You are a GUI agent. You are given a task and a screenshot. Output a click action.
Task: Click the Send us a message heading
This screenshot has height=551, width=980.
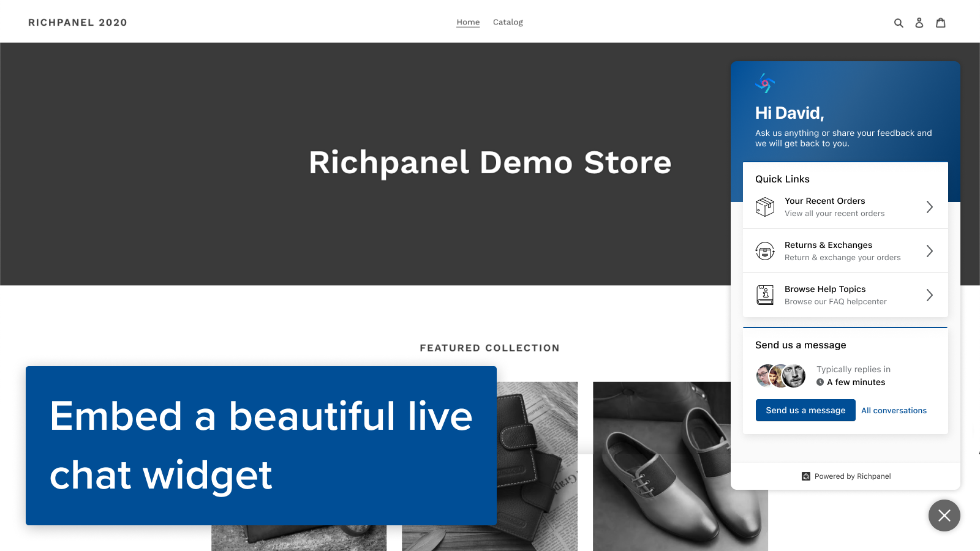coord(801,345)
